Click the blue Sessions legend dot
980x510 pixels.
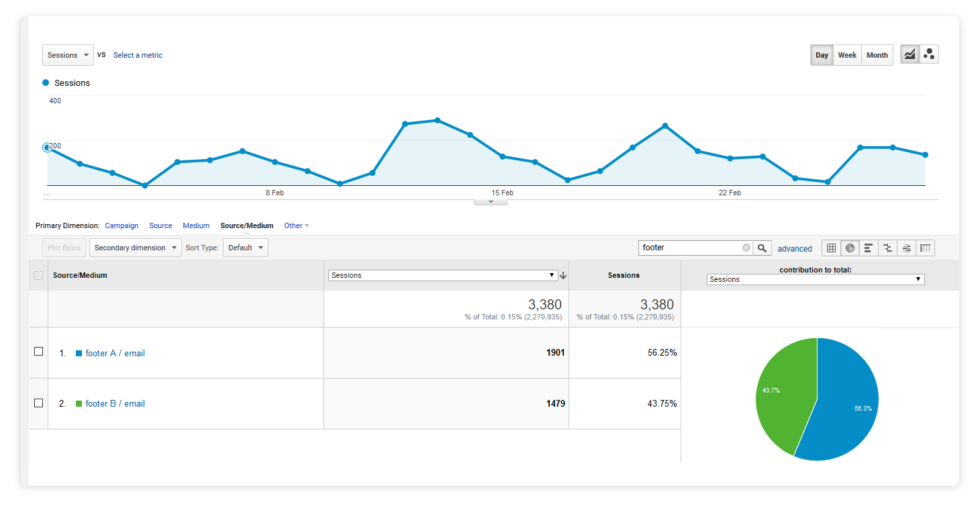46,83
